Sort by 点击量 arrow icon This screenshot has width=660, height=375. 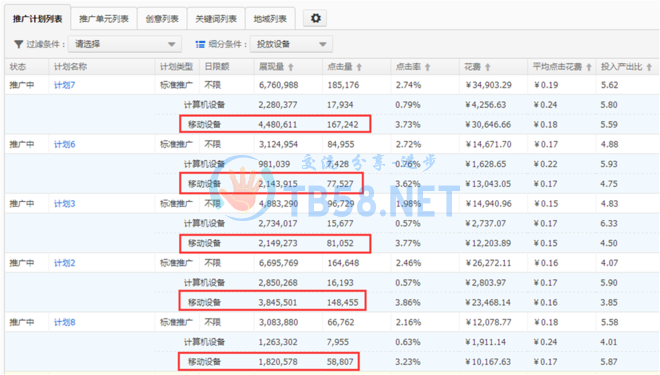(359, 67)
